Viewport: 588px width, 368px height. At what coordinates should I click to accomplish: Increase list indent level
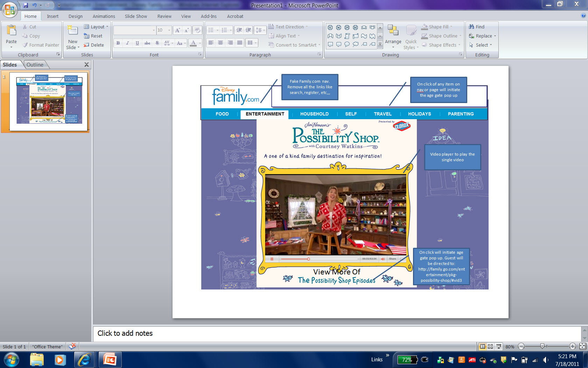(x=248, y=30)
